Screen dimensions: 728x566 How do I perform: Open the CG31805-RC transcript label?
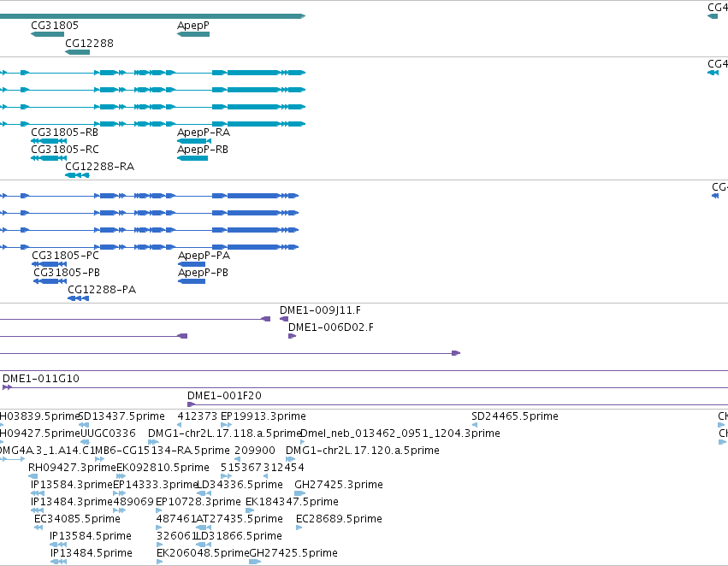64,150
